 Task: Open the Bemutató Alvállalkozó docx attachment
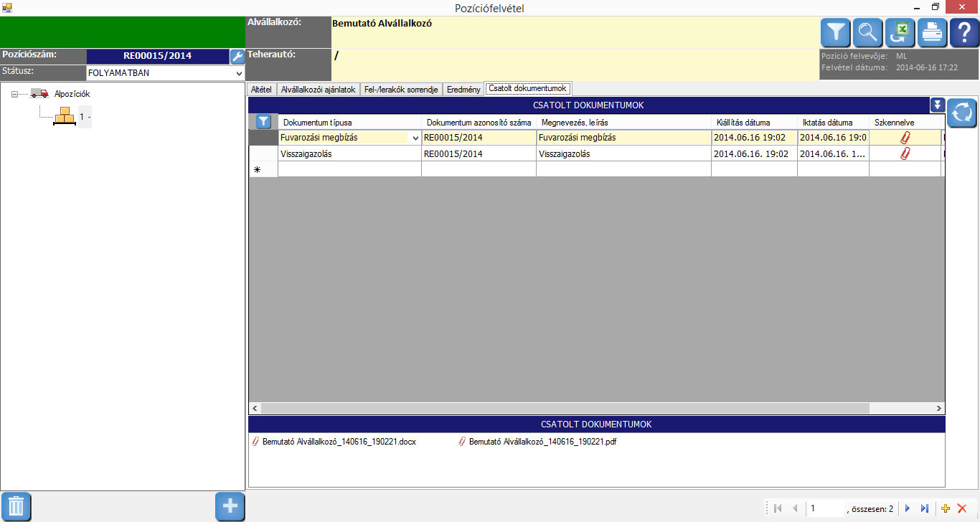[334, 442]
